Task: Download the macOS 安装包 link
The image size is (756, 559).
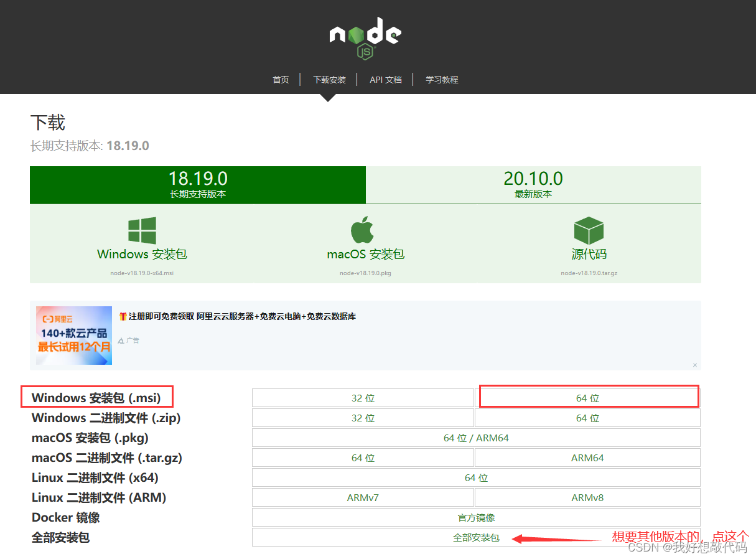Action: (x=365, y=254)
